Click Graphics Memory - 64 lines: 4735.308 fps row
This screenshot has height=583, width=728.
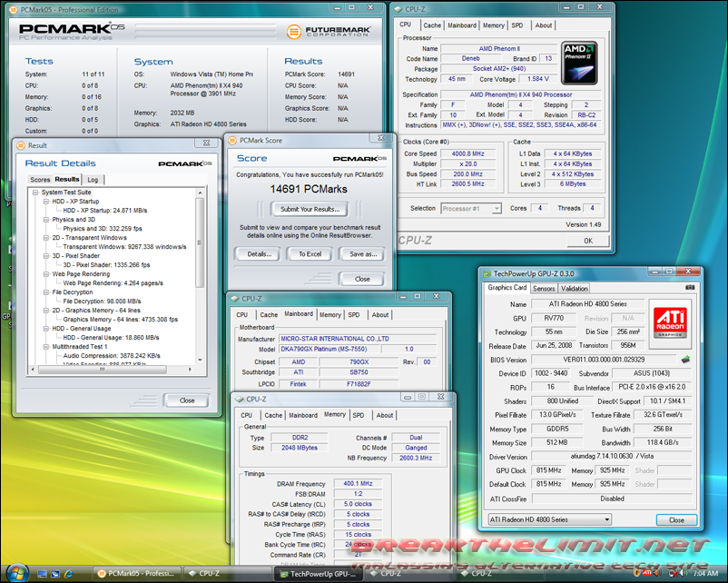(120, 320)
